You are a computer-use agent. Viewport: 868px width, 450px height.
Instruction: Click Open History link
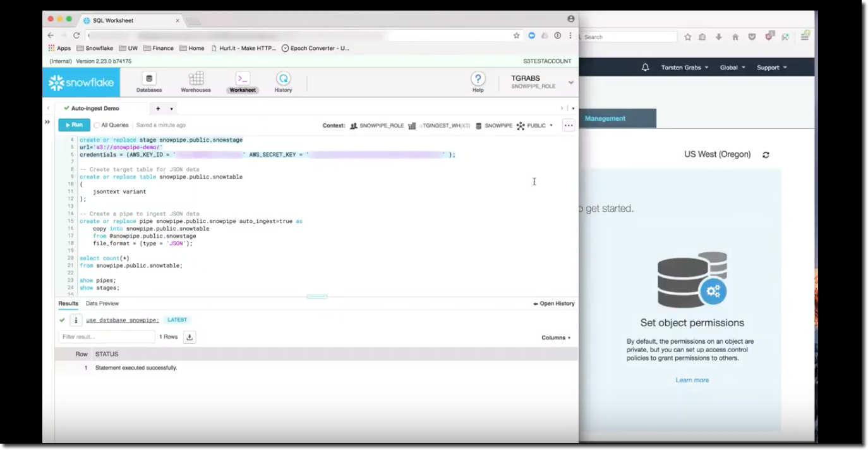[x=554, y=303]
